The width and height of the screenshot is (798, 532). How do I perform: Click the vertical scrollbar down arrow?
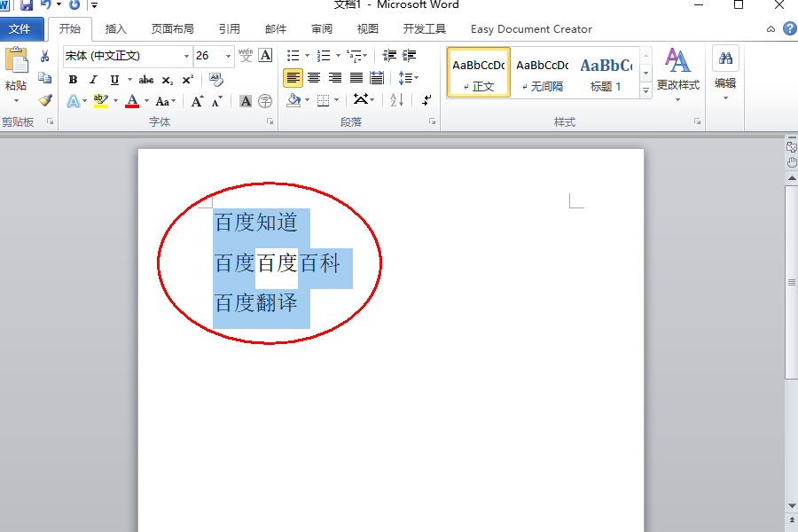(792, 505)
